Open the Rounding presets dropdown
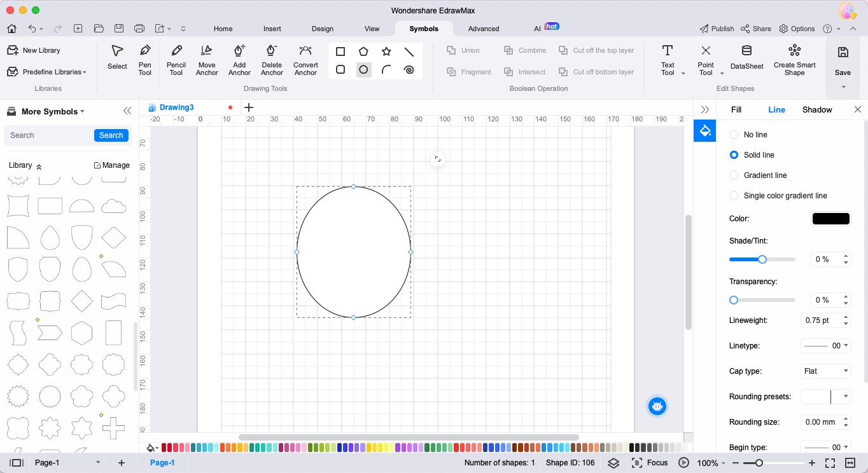Viewport: 868px width, 473px height. 826,397
